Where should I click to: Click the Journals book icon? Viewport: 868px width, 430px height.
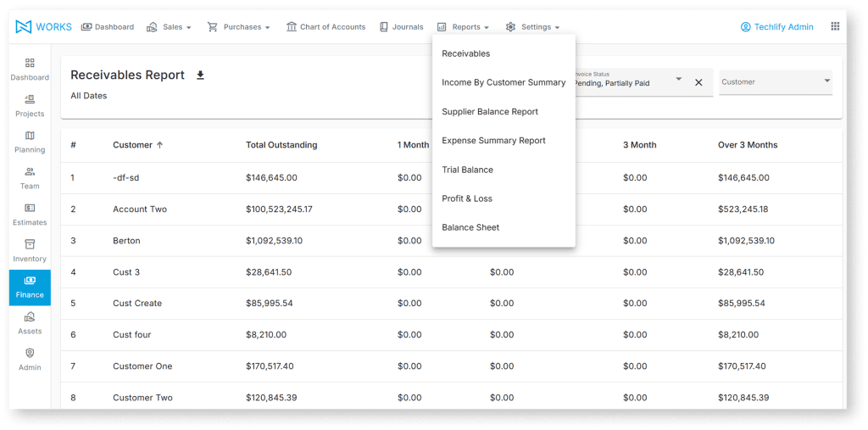point(384,26)
